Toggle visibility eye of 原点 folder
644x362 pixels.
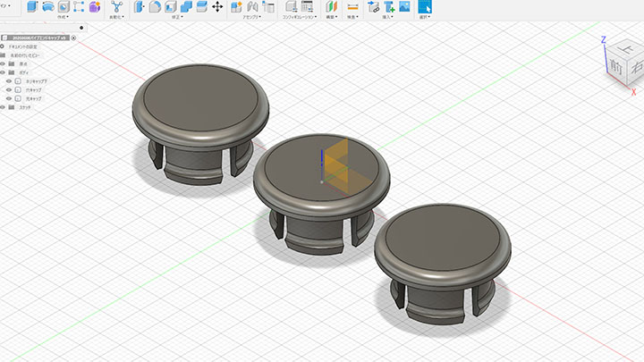[3, 63]
